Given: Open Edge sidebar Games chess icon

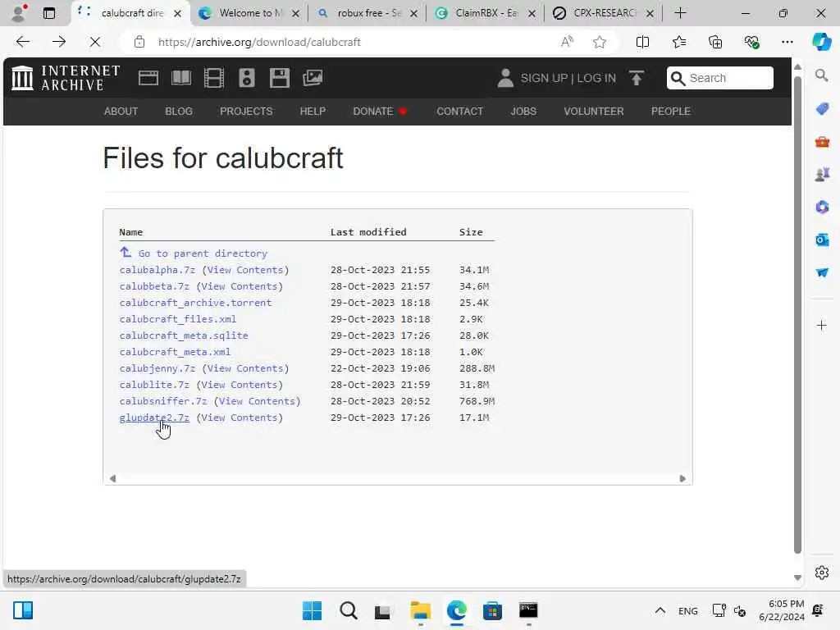Looking at the screenshot, I should (822, 175).
